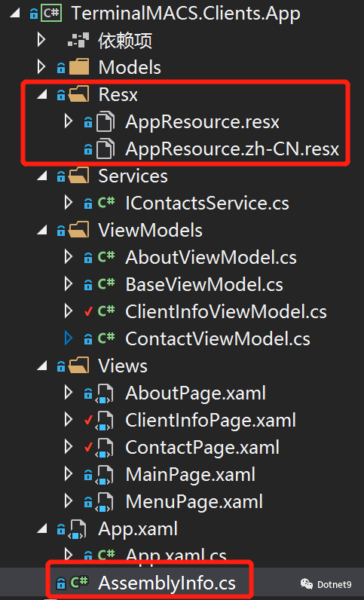Open ContactViewModel.cs file

tap(218, 339)
